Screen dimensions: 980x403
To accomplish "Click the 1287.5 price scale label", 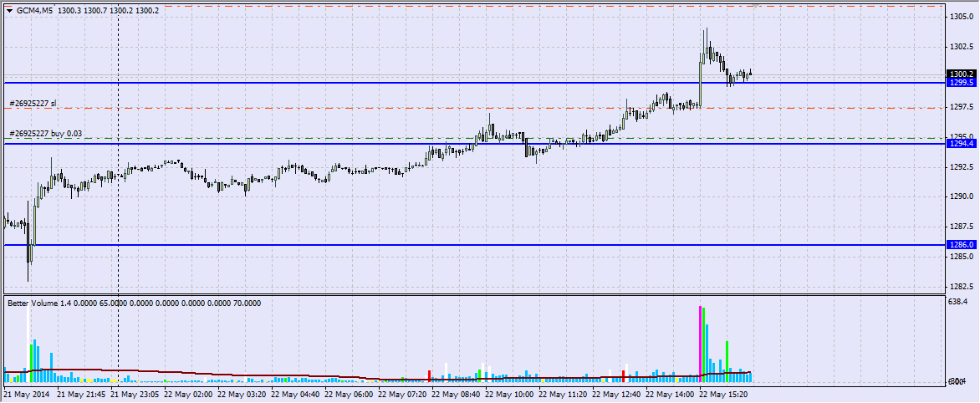I will click(962, 227).
